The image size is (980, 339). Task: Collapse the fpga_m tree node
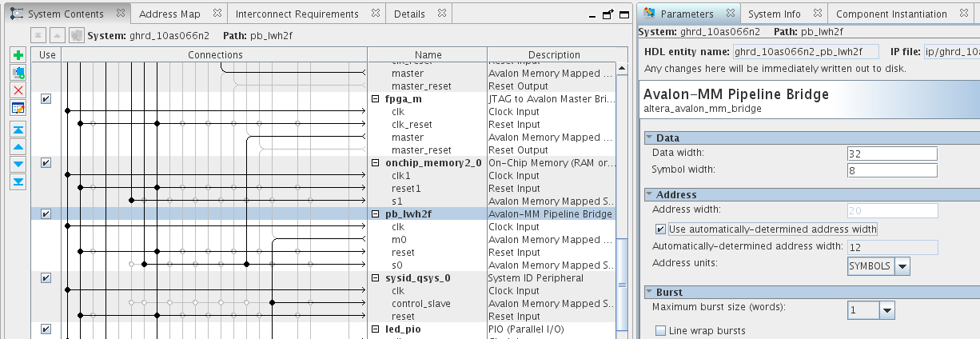(x=376, y=99)
